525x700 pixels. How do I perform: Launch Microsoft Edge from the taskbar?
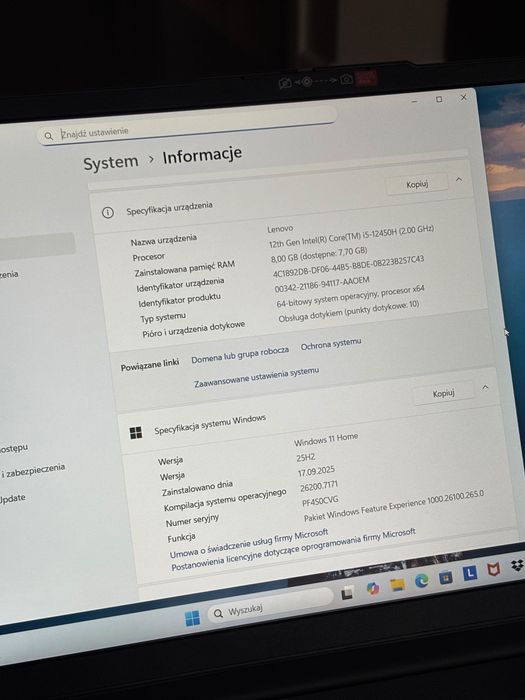click(421, 580)
